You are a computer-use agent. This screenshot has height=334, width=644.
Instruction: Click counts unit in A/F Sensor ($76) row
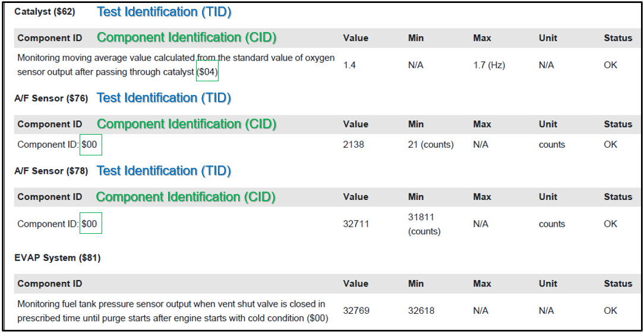[552, 145]
